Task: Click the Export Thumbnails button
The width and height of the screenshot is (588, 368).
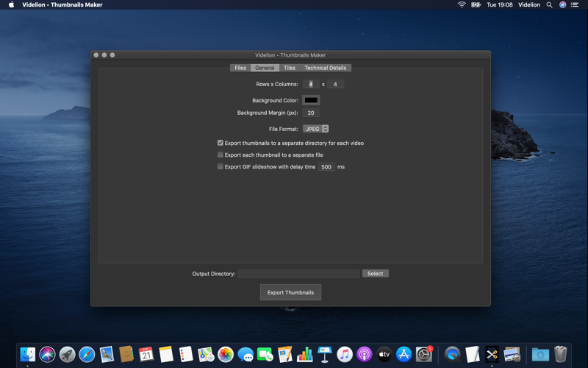Action: [290, 292]
